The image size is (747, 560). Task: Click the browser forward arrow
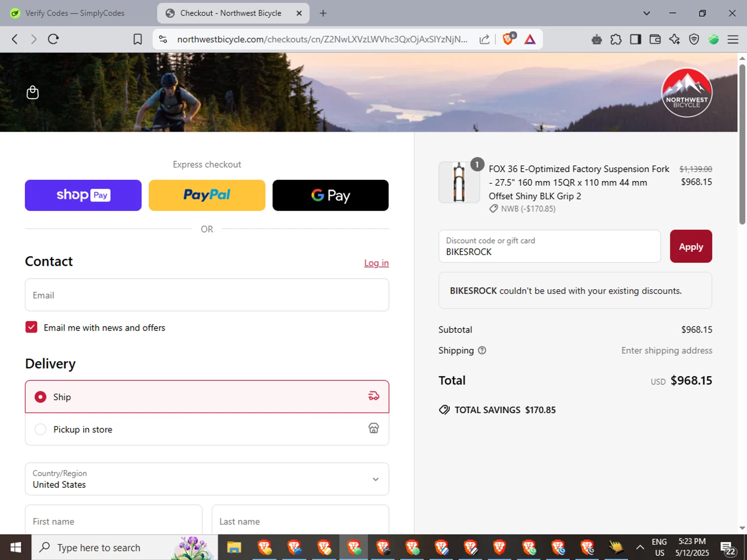33,39
